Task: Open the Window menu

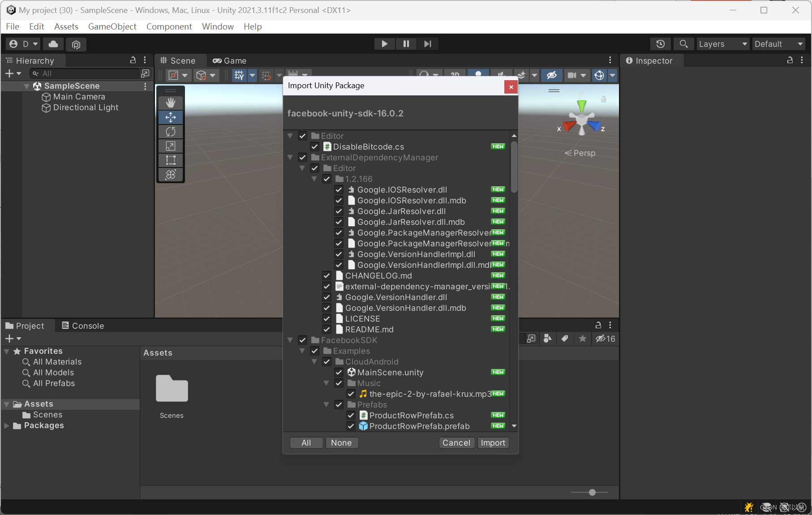Action: [218, 26]
